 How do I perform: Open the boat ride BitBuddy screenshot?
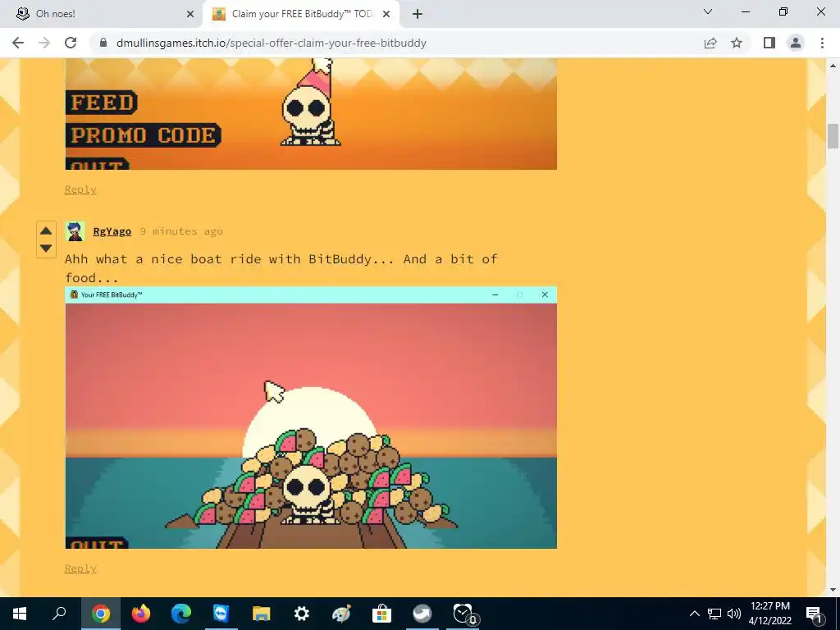pyautogui.click(x=311, y=418)
